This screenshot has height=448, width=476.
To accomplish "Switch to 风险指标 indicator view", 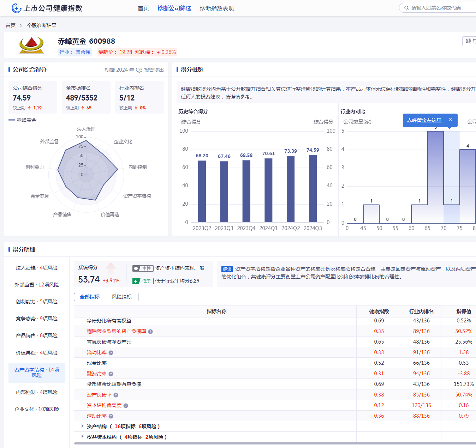I will pos(122,297).
